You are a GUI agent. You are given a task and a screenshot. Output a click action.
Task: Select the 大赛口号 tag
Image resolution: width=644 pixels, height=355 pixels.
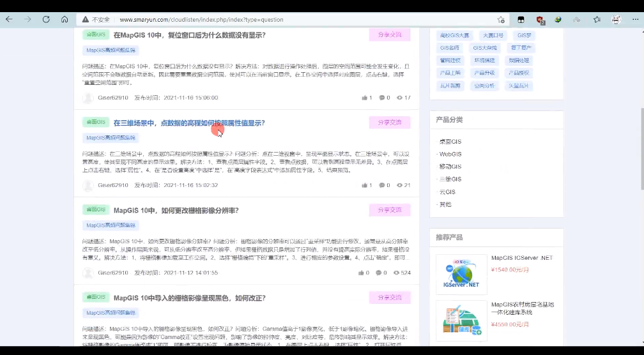tap(493, 35)
